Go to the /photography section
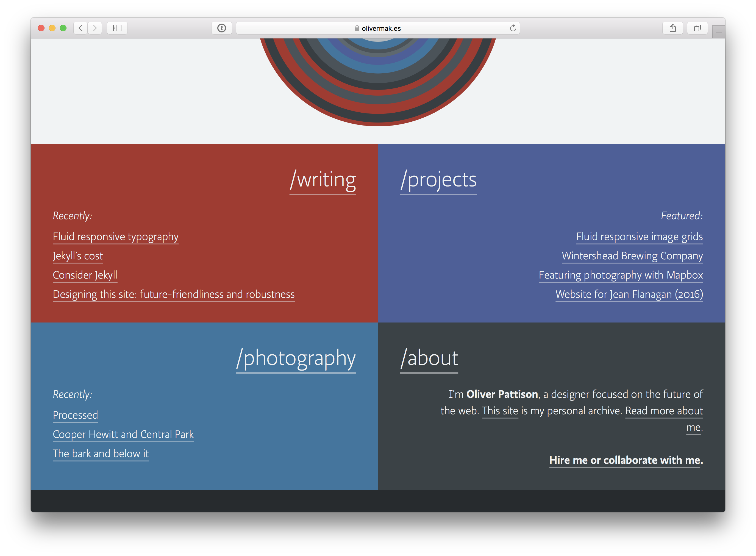 coord(296,358)
